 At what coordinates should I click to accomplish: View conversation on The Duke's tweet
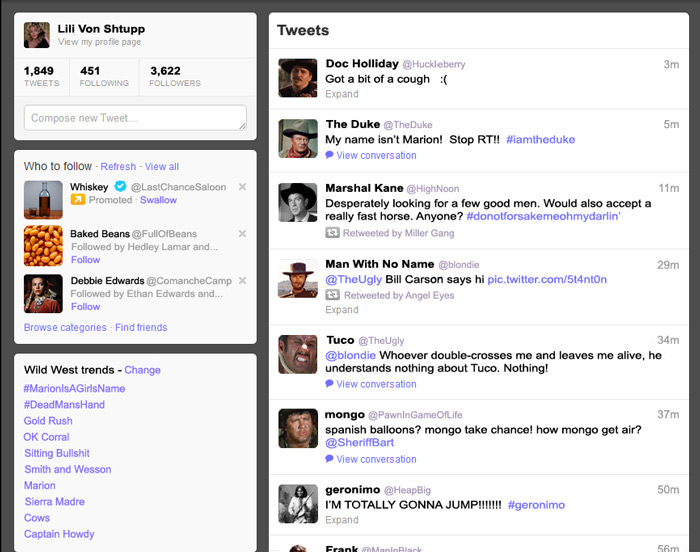(x=376, y=155)
